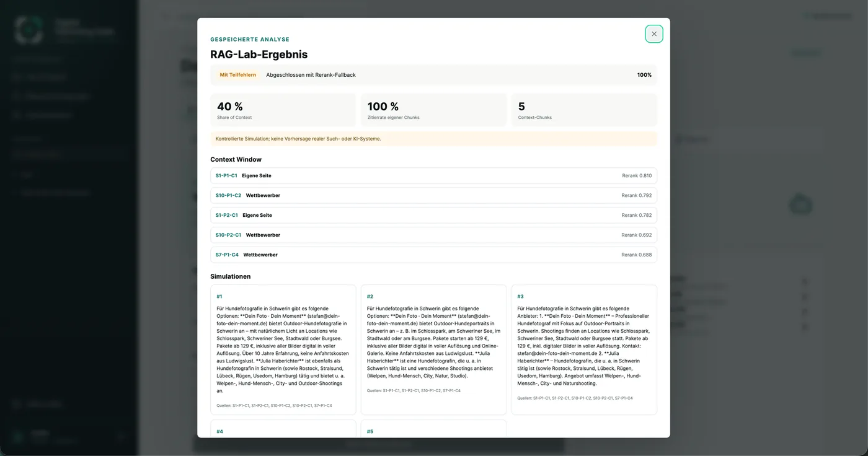Click 'Wettbewerber' label beside S10-P1-C2
This screenshot has width=868, height=456.
(x=263, y=195)
